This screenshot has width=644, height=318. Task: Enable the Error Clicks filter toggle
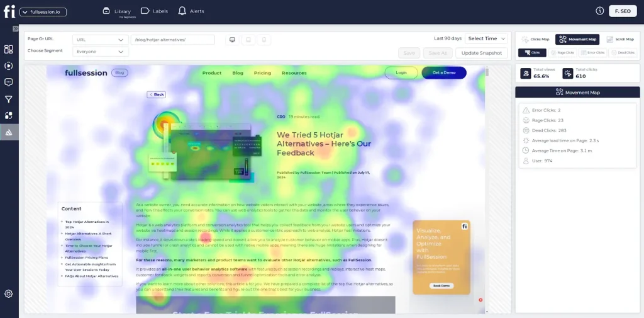point(592,53)
